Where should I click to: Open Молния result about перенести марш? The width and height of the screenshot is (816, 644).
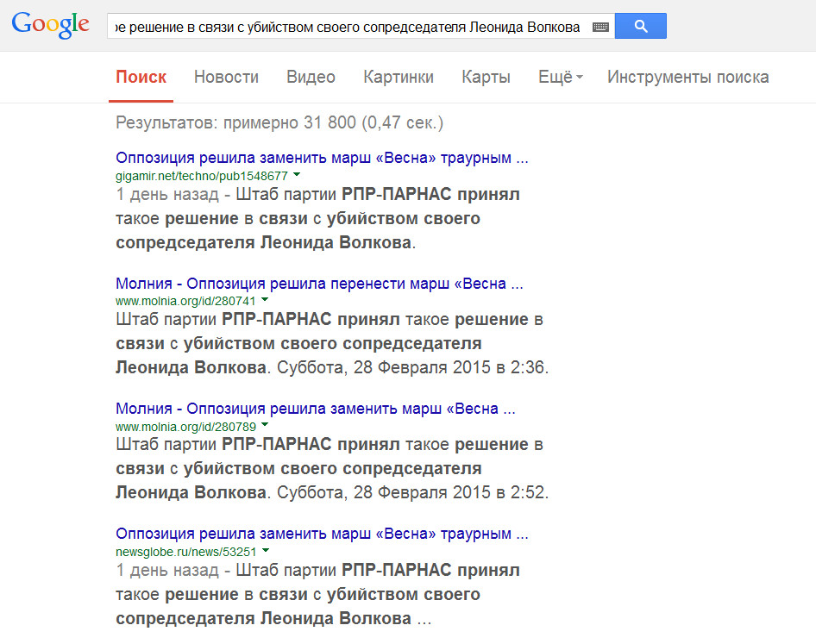point(319,284)
